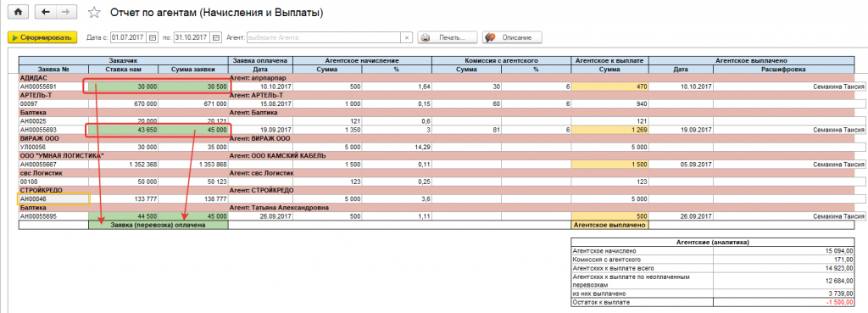Select the Ставка нам column header
The image size is (868, 313).
(124, 70)
